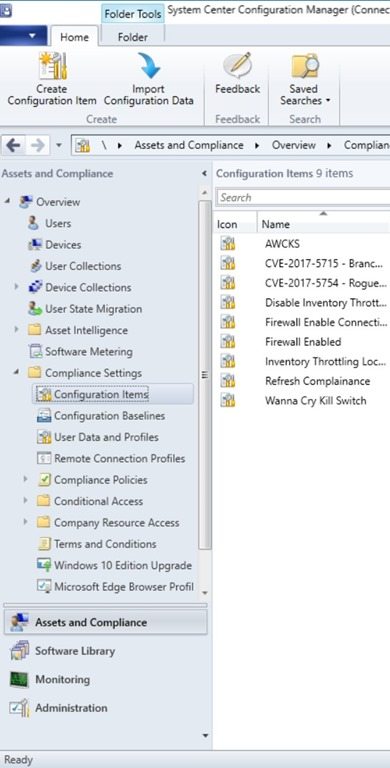
Task: Click the Users node icon
Action: pos(33,223)
